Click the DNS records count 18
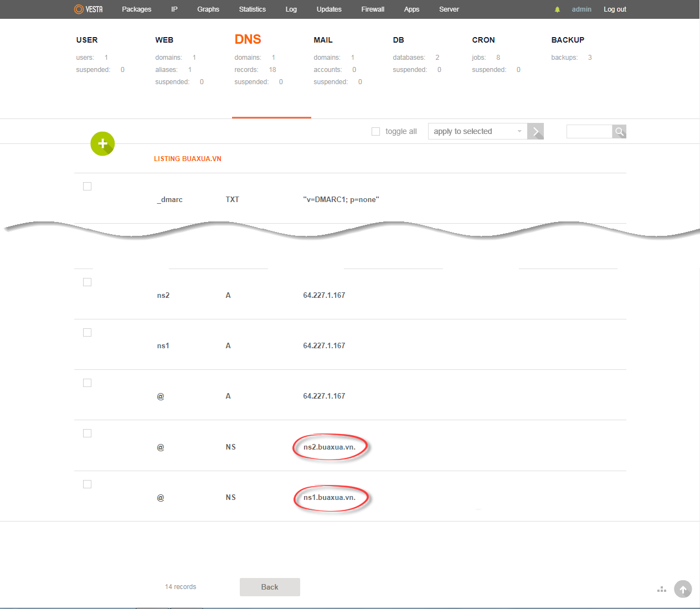The image size is (700, 609). pos(272,70)
